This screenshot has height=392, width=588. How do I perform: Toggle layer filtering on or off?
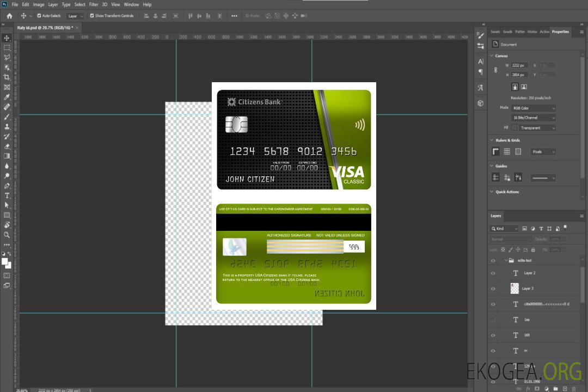(565, 228)
